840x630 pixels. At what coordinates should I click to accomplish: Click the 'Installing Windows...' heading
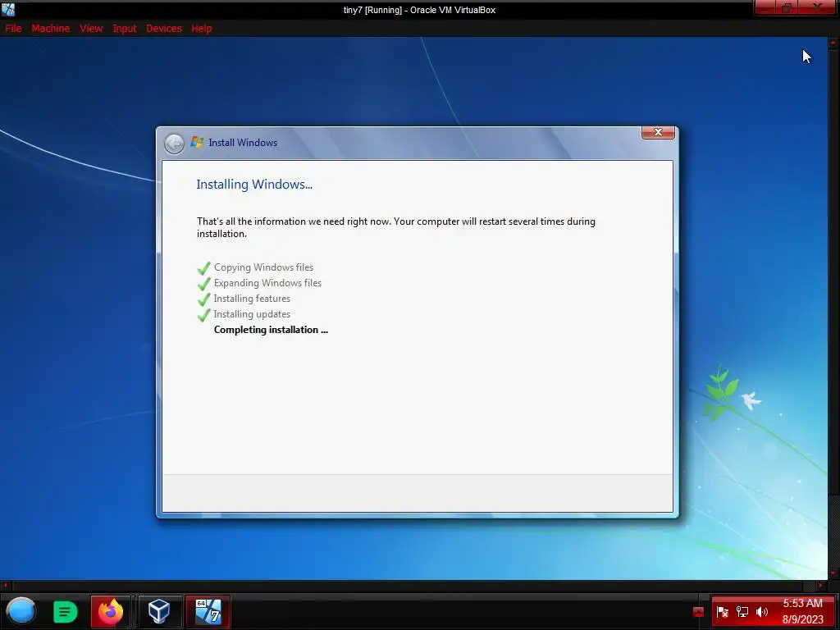pos(254,185)
